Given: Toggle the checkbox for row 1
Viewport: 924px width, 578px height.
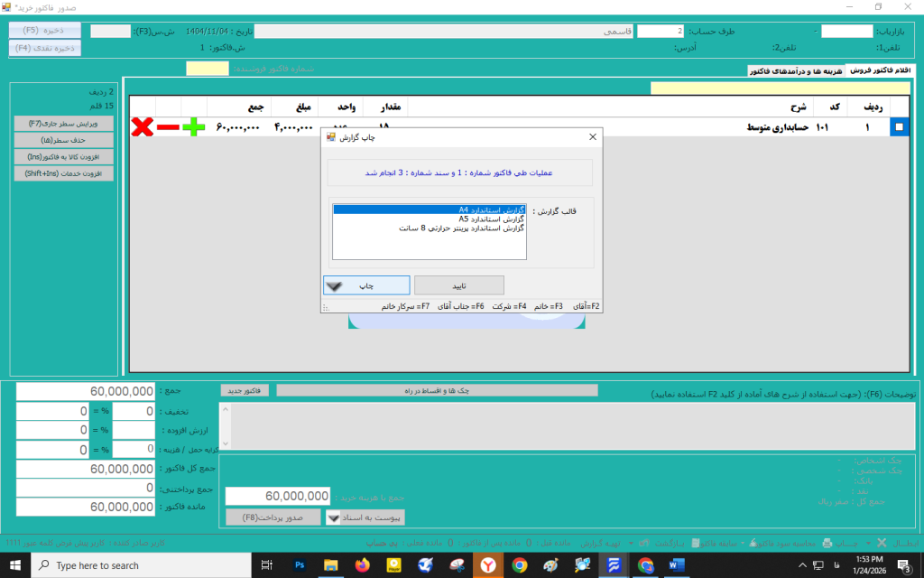Looking at the screenshot, I should [899, 128].
